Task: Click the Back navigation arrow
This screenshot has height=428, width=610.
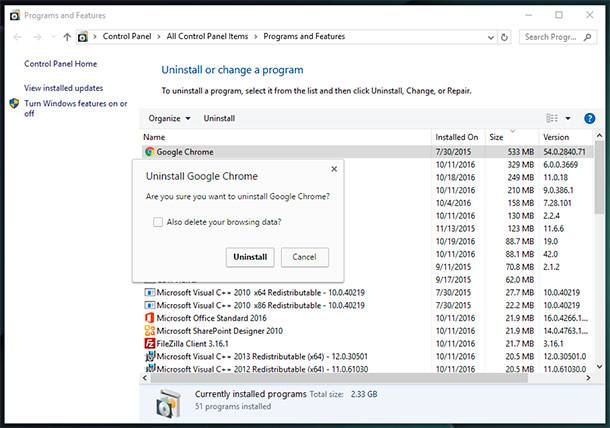Action: [x=18, y=37]
